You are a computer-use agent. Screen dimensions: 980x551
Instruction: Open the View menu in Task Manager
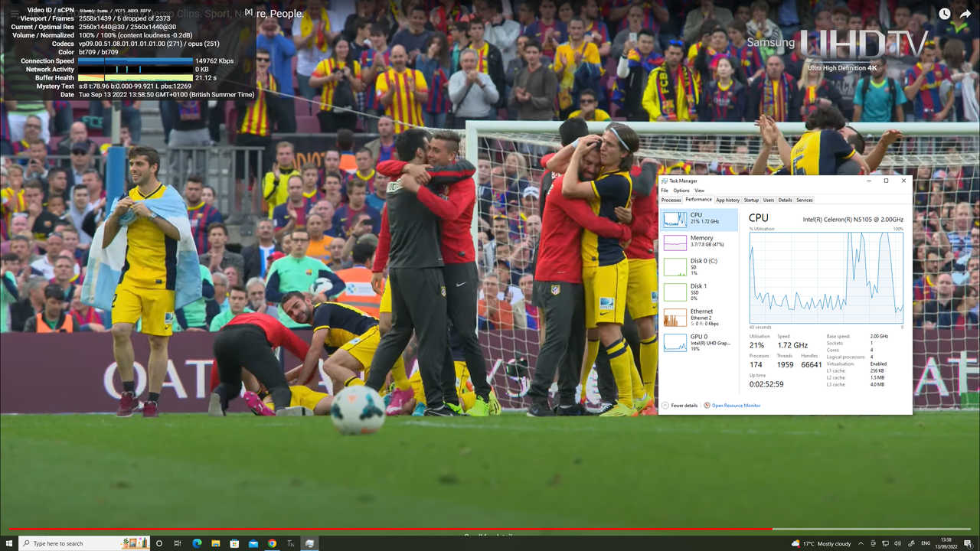click(x=700, y=191)
